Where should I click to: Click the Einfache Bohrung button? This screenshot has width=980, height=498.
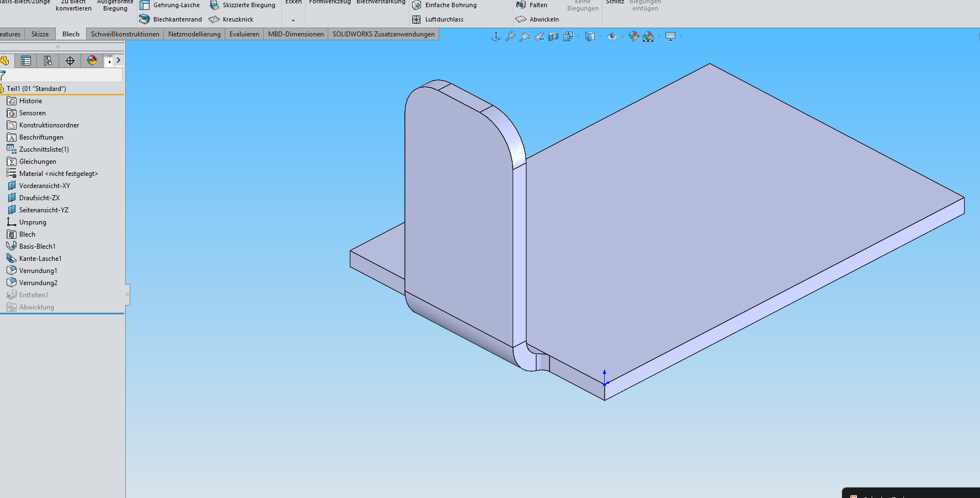[x=450, y=5]
